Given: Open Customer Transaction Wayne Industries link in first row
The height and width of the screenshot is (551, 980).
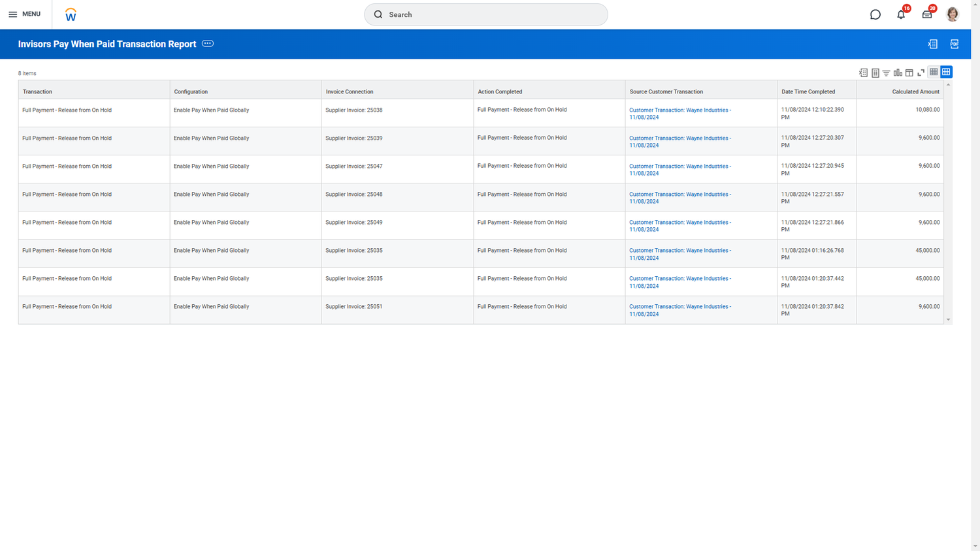Looking at the screenshot, I should pyautogui.click(x=679, y=114).
